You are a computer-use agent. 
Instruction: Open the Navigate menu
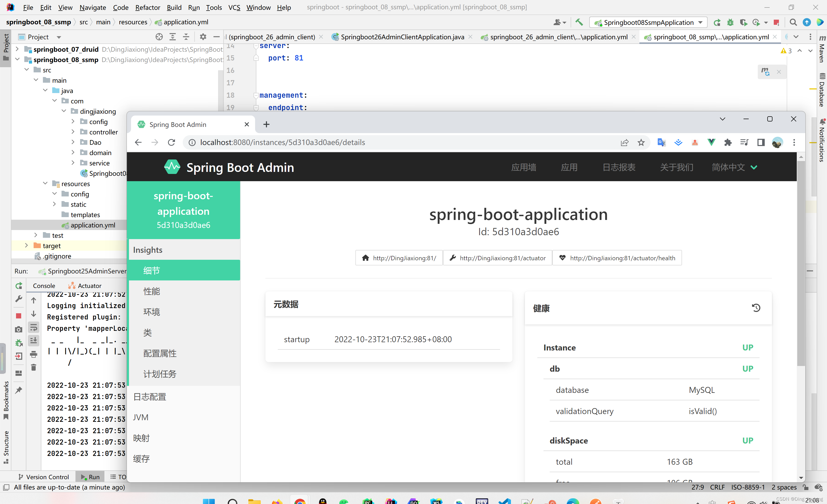coord(93,7)
